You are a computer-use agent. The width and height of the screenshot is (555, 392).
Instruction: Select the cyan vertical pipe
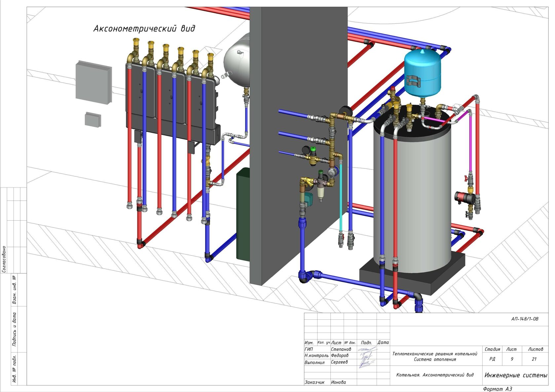click(x=341, y=198)
